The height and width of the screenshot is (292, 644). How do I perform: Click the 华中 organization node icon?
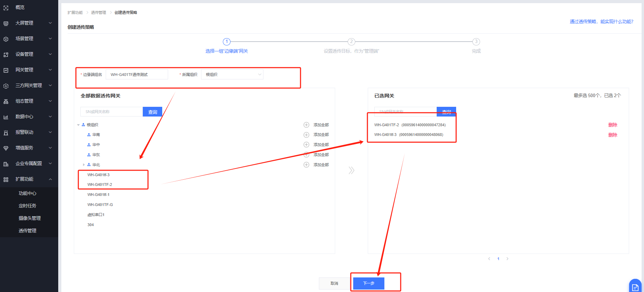[x=89, y=145]
